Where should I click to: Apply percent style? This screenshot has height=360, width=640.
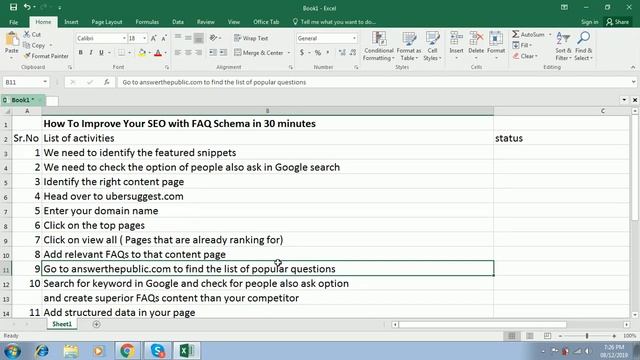[x=318, y=53]
